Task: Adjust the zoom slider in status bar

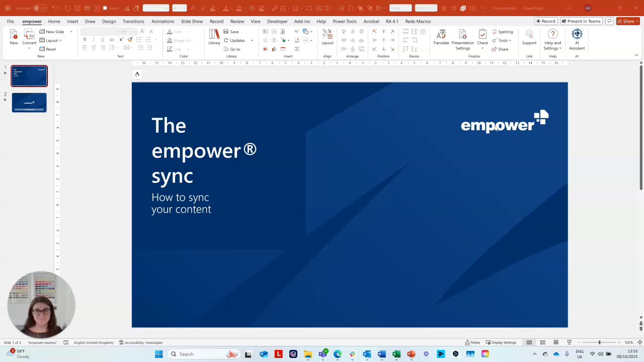Action: 599,342
